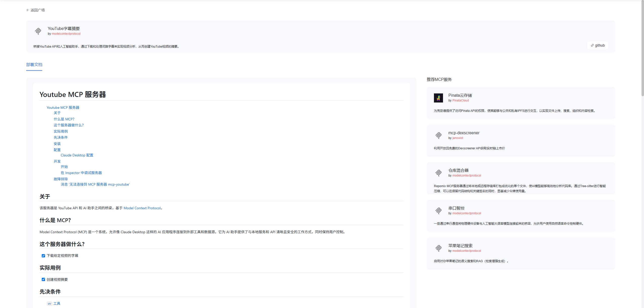The width and height of the screenshot is (644, 308).
Task: Click the 仓库混合器 card logo icon
Action: [438, 173]
